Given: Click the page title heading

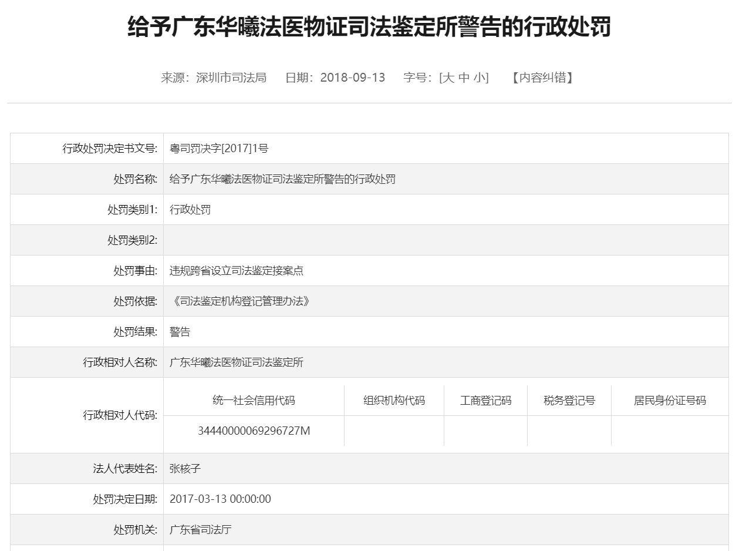Looking at the screenshot, I should pyautogui.click(x=369, y=27).
